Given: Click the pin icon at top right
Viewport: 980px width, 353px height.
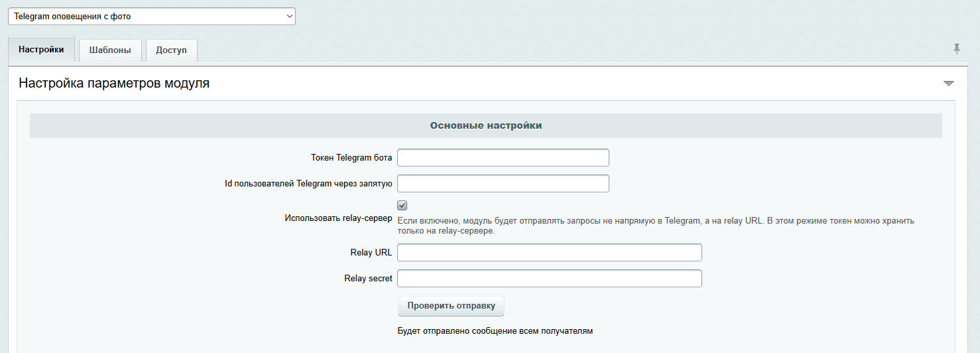Looking at the screenshot, I should coord(956,48).
